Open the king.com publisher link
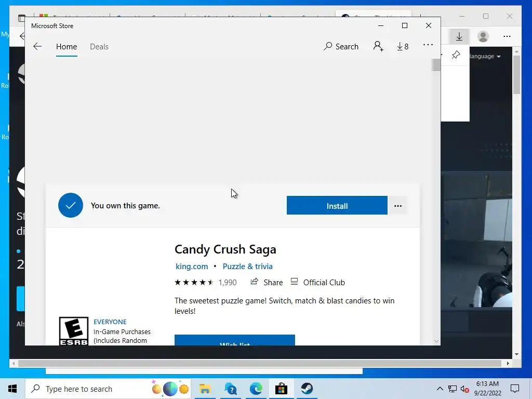Viewport: 532px width, 399px height. (x=192, y=267)
